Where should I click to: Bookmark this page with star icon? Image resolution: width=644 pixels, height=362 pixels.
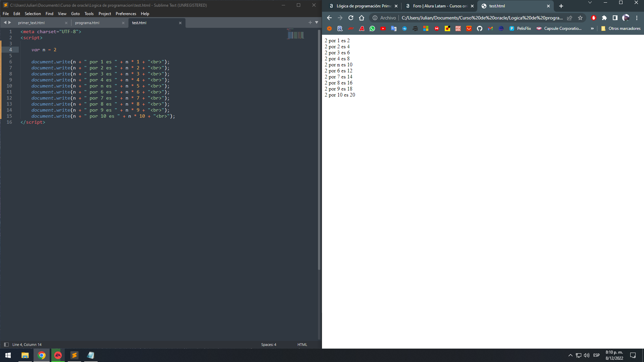(x=580, y=18)
